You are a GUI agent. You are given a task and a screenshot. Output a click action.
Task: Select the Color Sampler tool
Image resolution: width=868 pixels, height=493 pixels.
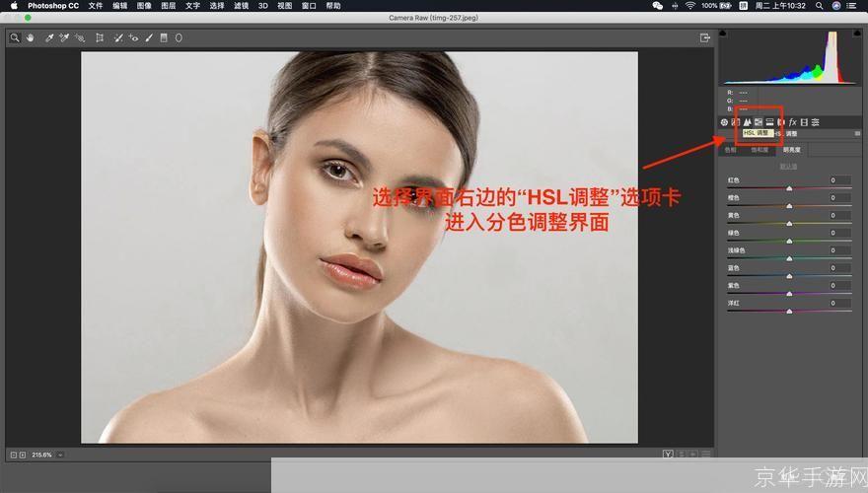[x=64, y=37]
